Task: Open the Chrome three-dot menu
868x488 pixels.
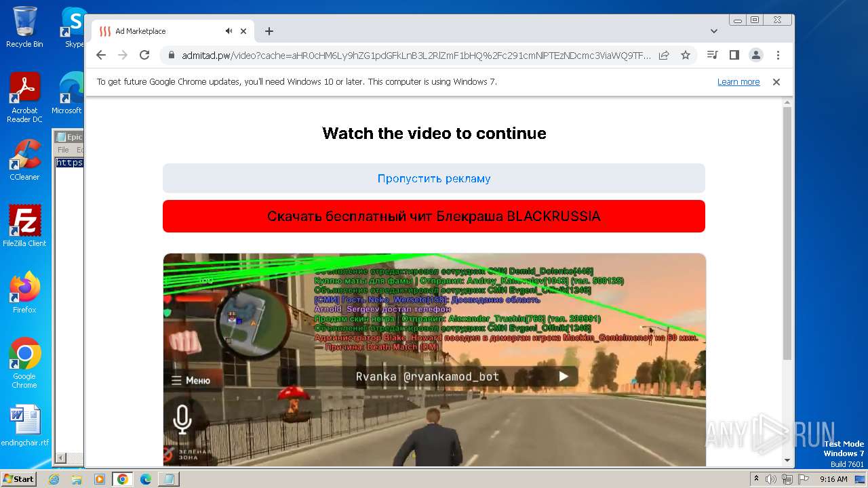Action: click(778, 55)
